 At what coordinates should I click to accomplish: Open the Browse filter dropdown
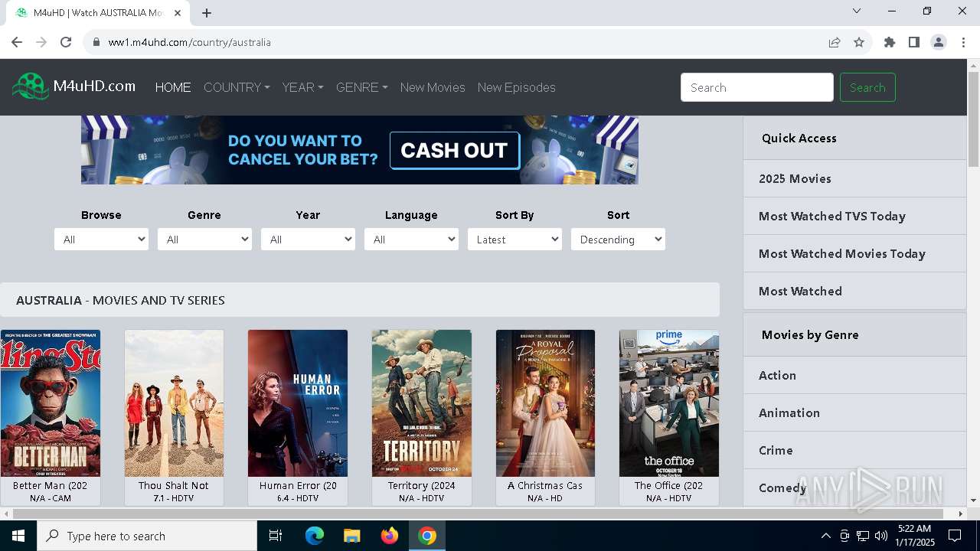click(101, 240)
